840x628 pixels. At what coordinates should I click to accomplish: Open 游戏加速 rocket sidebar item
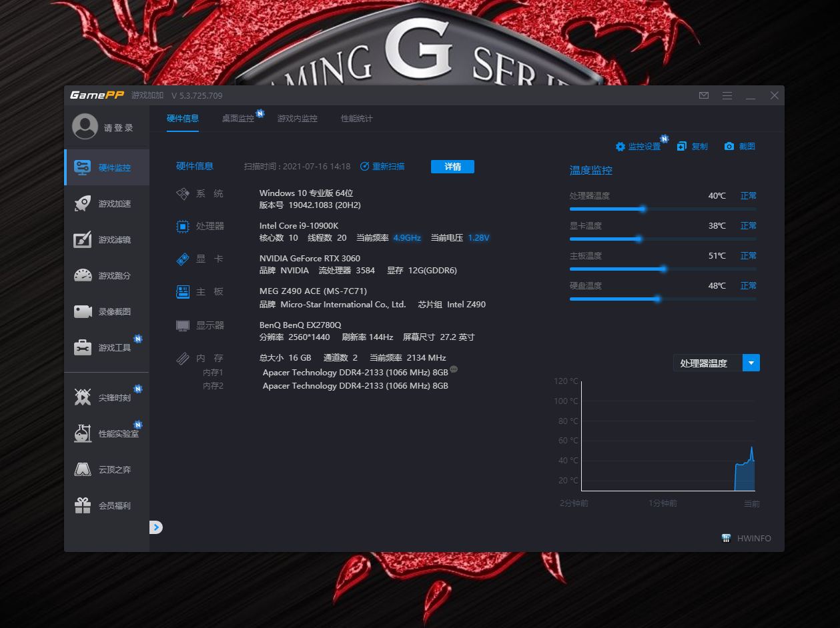pos(107,203)
